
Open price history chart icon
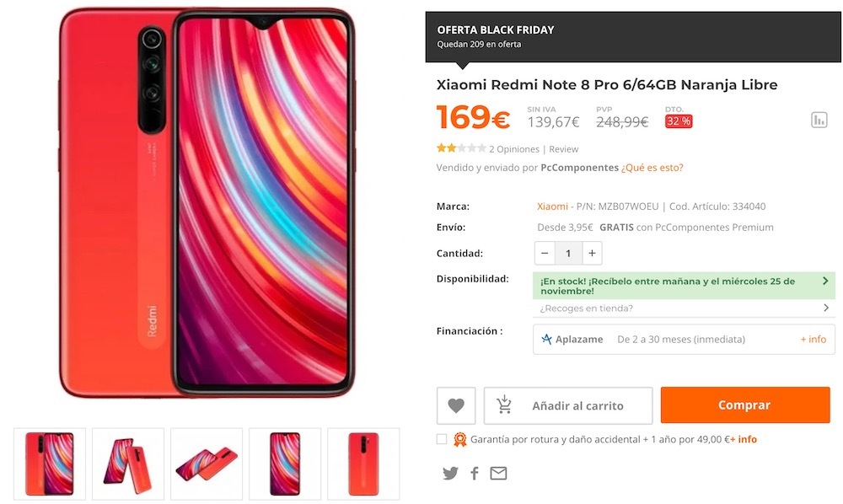[x=819, y=120]
